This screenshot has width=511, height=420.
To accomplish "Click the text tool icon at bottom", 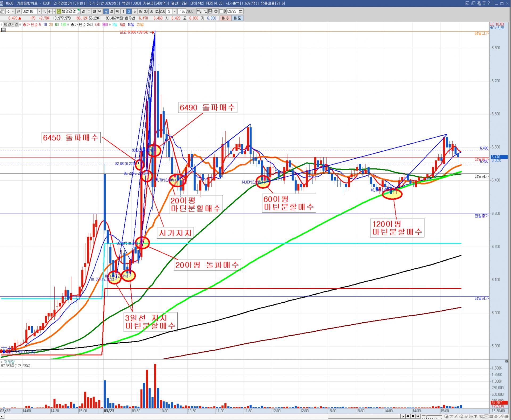I will [476, 417].
